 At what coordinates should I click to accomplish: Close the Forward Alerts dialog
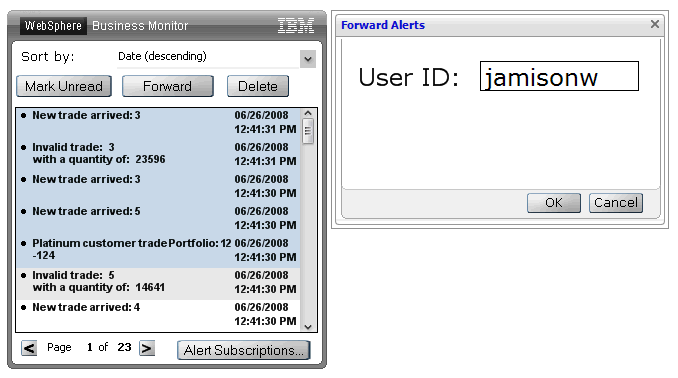[655, 24]
